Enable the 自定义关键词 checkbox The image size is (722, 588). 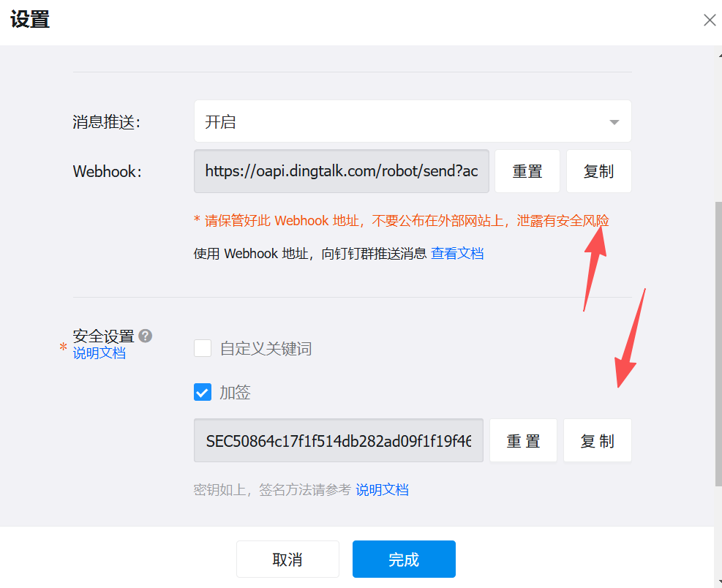tap(203, 349)
